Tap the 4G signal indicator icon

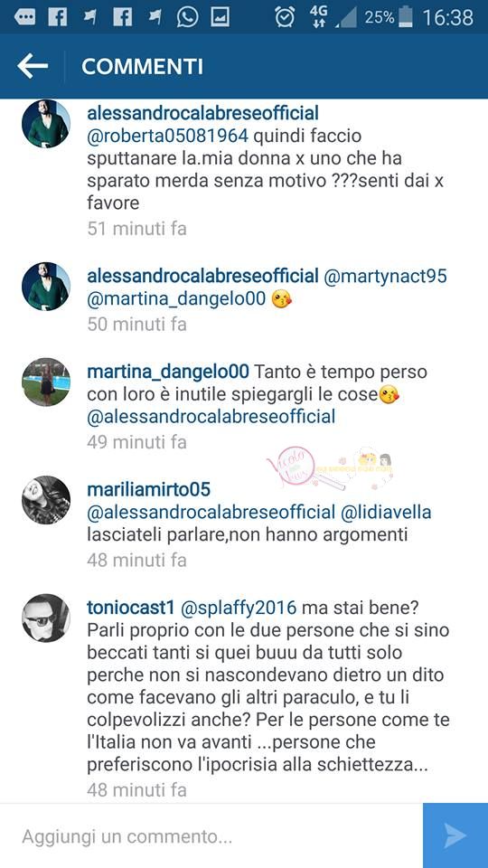pyautogui.click(x=319, y=17)
